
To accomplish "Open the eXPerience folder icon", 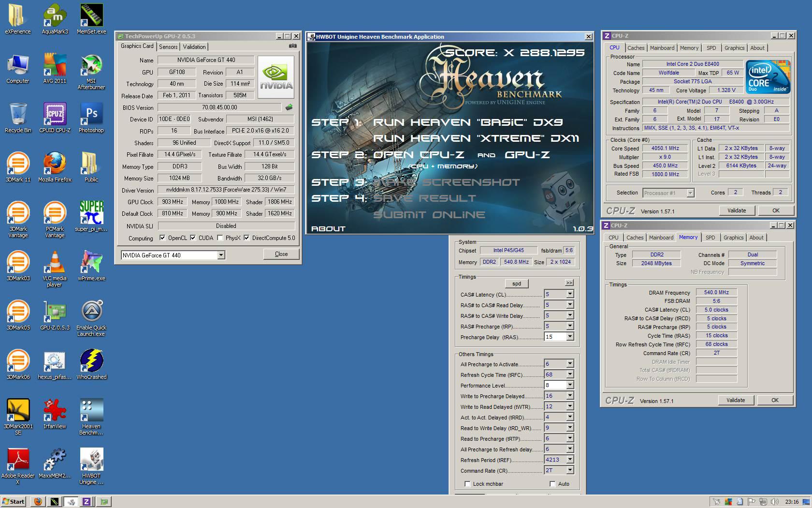I will 17,19.
